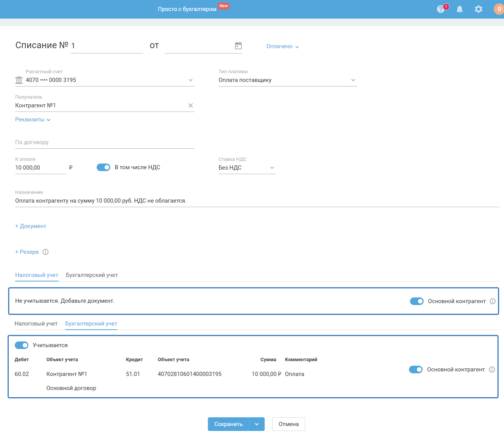
Task: Toggle the 'В том числе НДС' switch
Action: coord(103,167)
